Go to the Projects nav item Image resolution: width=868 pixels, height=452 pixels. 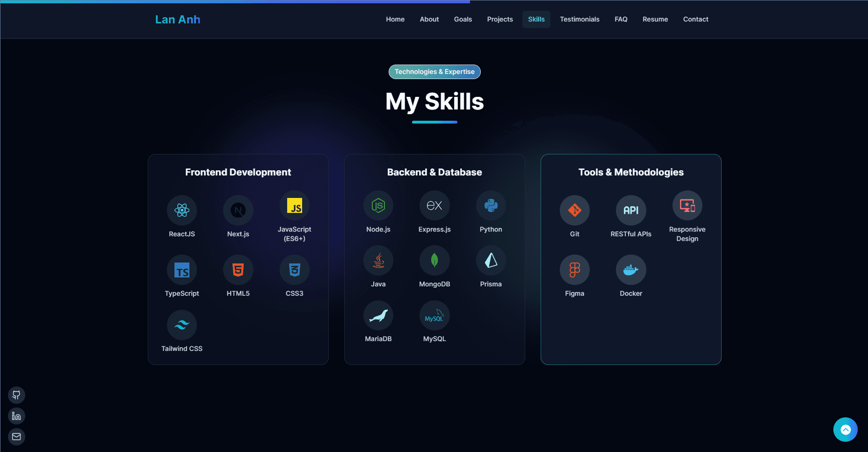click(x=500, y=19)
